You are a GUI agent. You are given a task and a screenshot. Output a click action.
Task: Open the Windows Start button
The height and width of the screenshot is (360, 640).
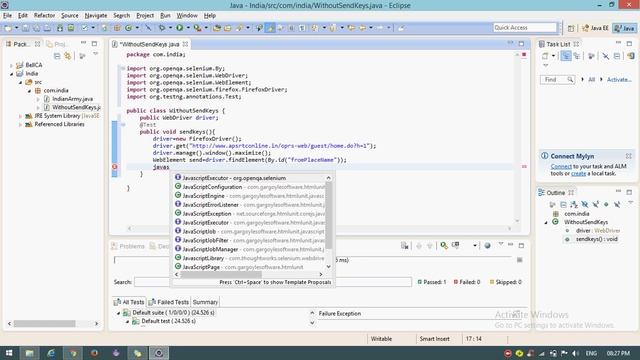pyautogui.click(x=9, y=353)
